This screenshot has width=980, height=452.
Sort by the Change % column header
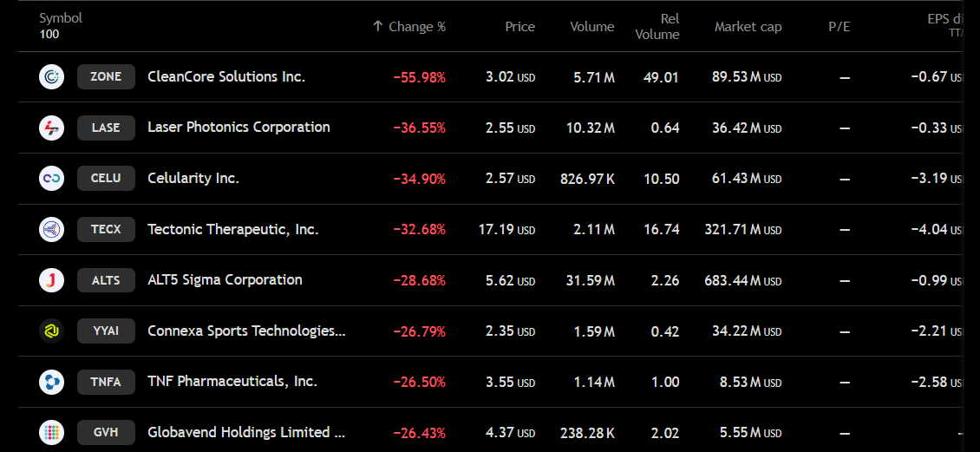pos(408,27)
